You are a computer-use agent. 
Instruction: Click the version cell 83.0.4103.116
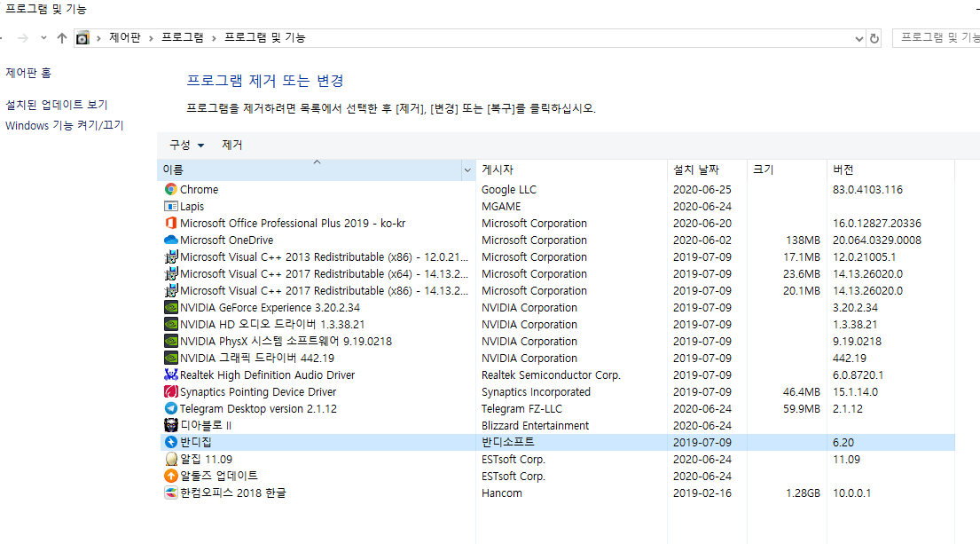[x=867, y=189]
